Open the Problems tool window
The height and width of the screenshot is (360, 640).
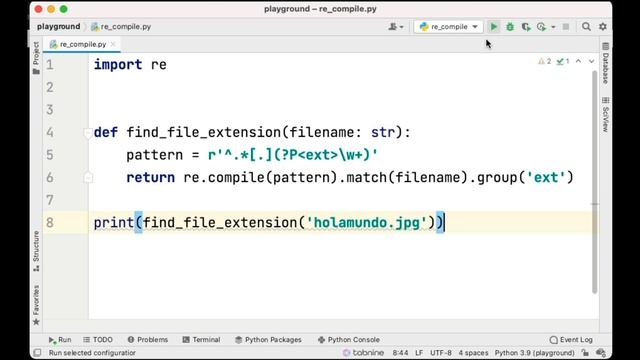click(x=148, y=340)
